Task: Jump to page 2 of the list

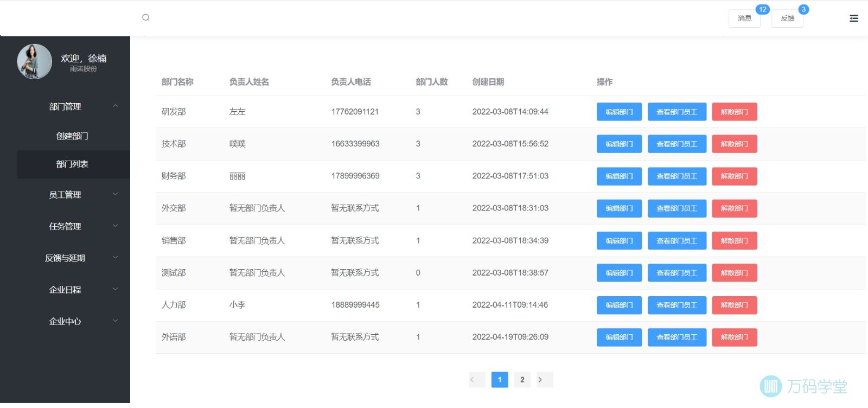Action: (522, 380)
